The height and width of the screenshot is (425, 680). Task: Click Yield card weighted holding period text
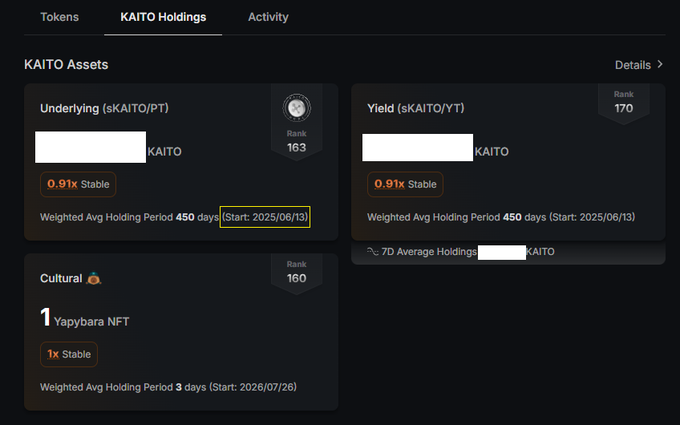pos(501,217)
